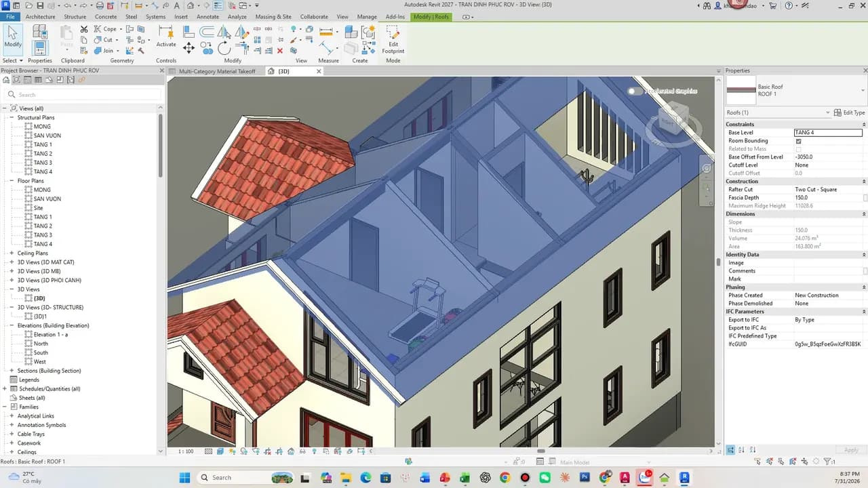Close the {3D} view tab
The image size is (868, 488).
[319, 71]
